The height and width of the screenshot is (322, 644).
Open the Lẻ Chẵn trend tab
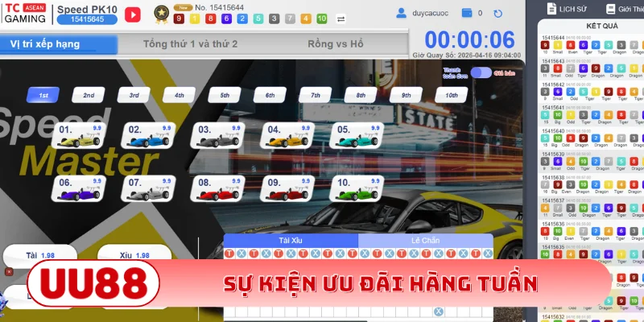click(426, 241)
